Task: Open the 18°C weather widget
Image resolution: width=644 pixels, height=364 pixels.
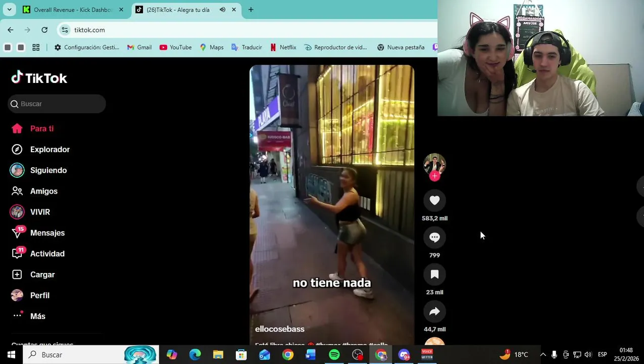Action: 515,355
